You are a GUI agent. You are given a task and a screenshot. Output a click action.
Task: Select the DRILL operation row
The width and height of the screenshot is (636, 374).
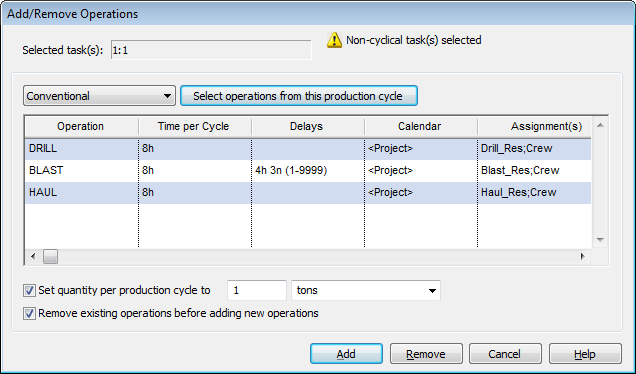pyautogui.click(x=308, y=148)
